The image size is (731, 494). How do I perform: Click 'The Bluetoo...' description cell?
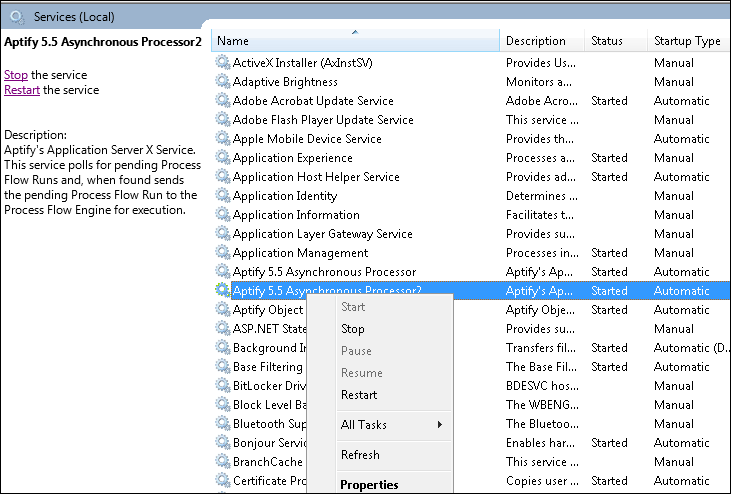click(x=542, y=424)
